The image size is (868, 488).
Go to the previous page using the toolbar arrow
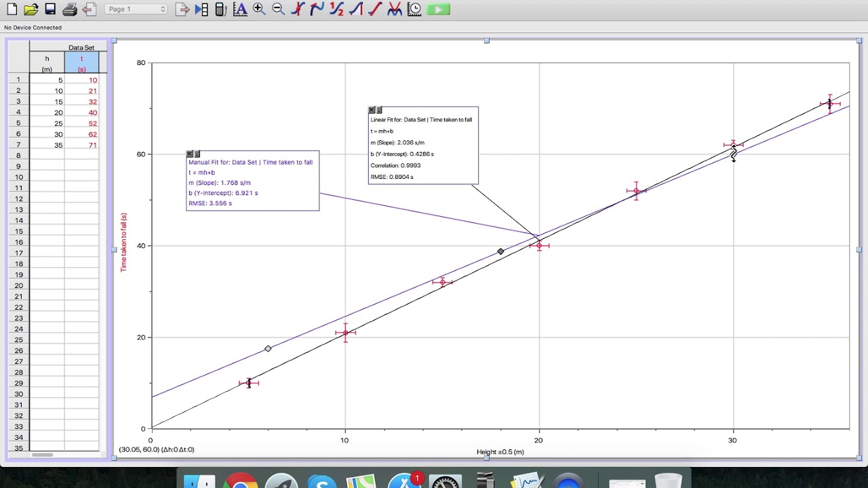[89, 9]
